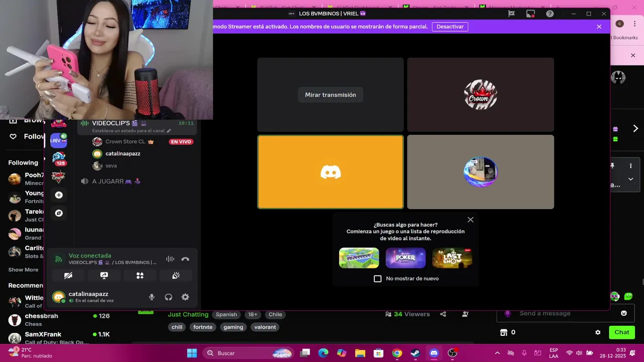Open the Kick shop store icon
The image size is (644, 362).
point(504,332)
